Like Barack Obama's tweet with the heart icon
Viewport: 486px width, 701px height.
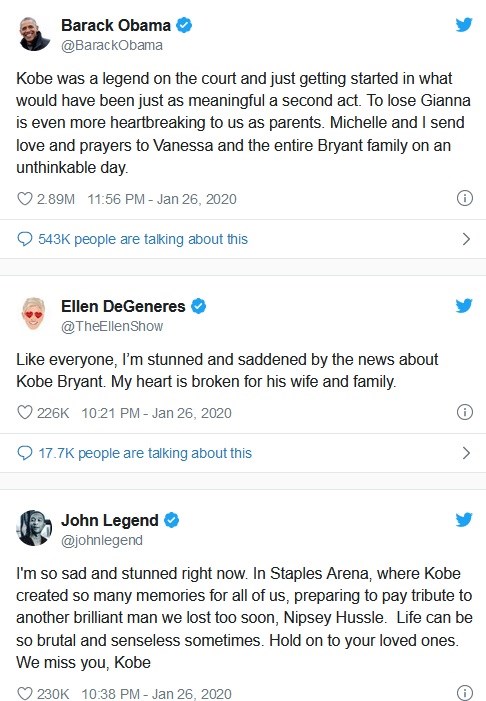tap(25, 198)
